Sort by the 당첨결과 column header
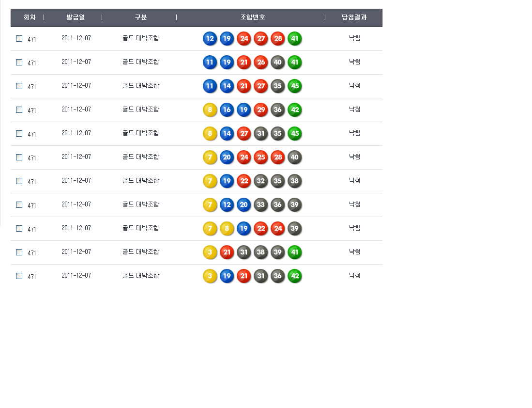Viewport: 532px width, 408px height. [354, 17]
